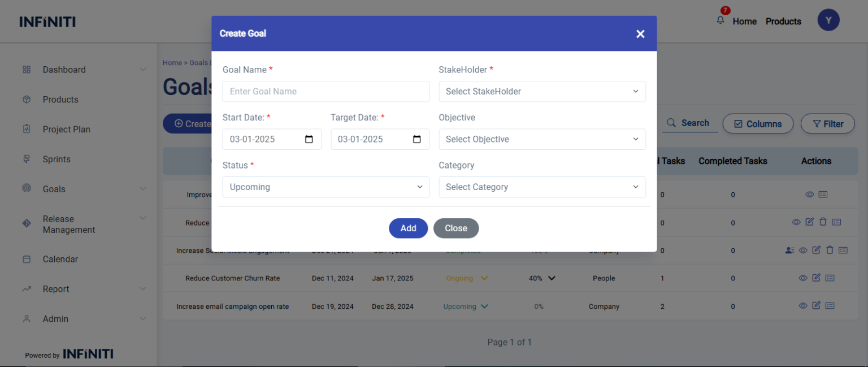Edit the Reduce Customer Churn Rate goal
Screen dimensions: 868x367
816,278
